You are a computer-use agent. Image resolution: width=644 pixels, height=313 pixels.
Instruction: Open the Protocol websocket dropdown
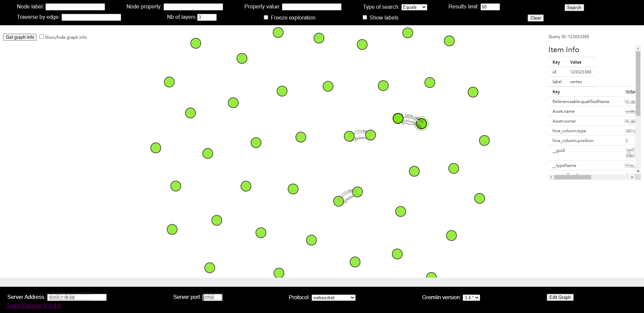click(333, 298)
